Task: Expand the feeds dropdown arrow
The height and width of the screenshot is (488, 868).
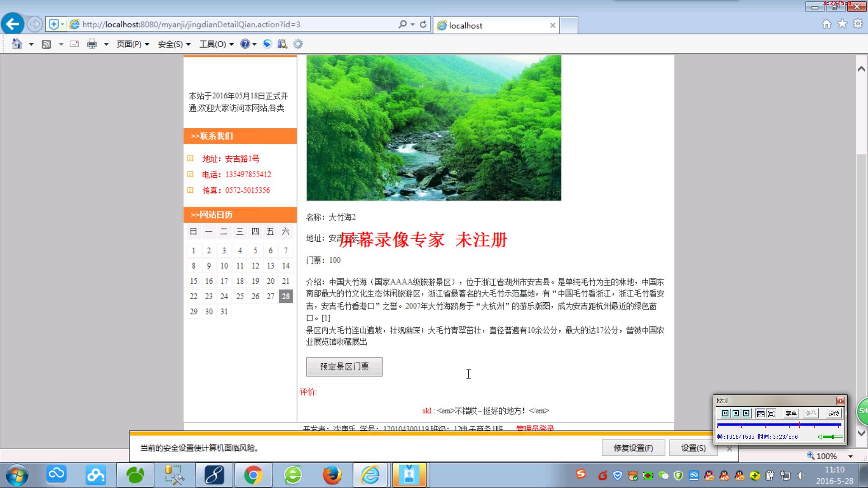Action: (x=61, y=44)
